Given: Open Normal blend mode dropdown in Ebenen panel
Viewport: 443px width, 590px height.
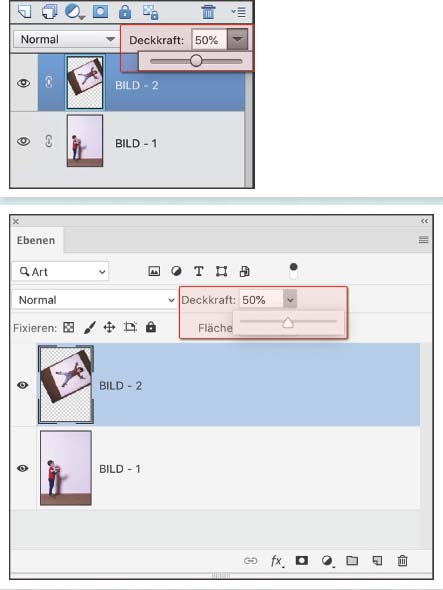Looking at the screenshot, I should [x=94, y=300].
